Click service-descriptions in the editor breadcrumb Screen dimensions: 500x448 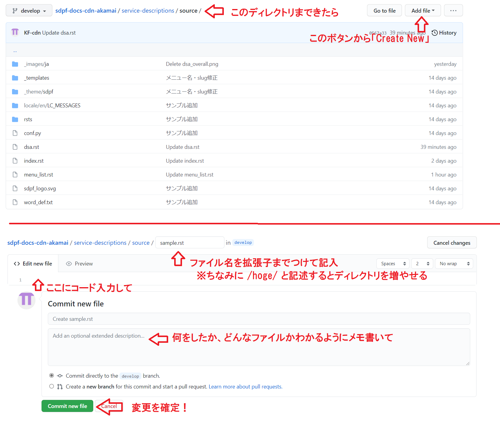(x=100, y=243)
